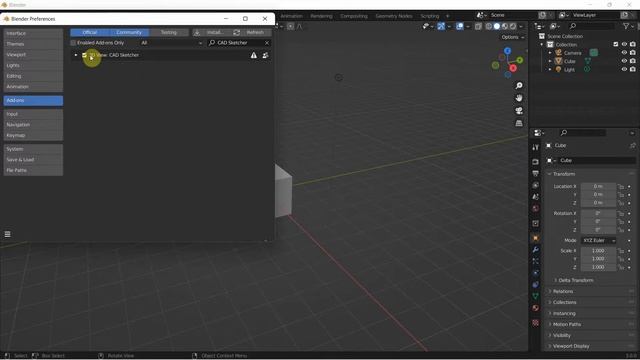Click the CAD Sketcher warning triangle icon

[254, 55]
